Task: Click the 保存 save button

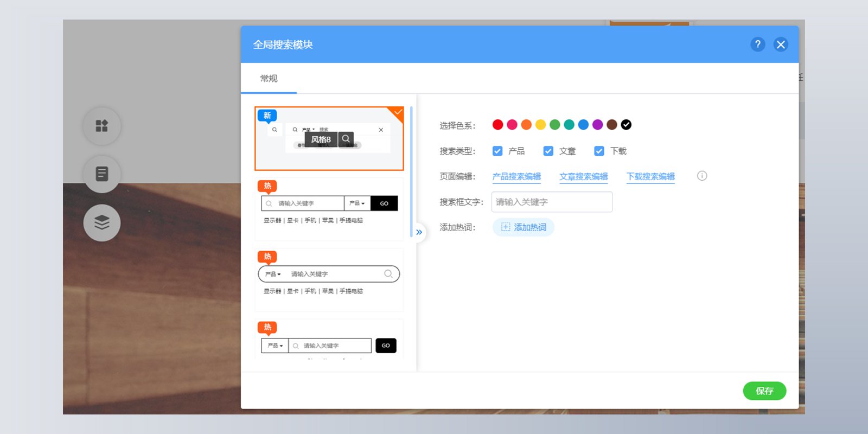Action: click(x=764, y=391)
